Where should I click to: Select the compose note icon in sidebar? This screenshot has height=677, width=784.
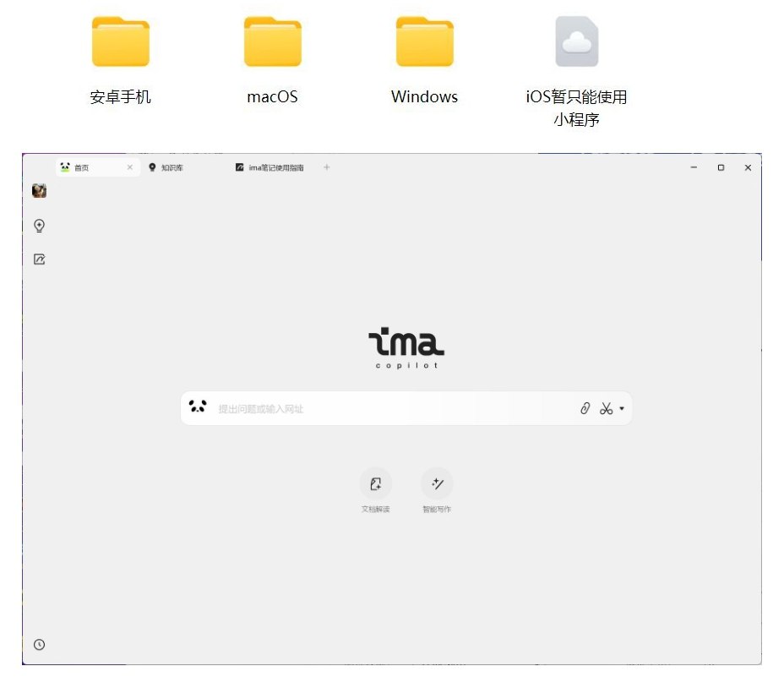[39, 259]
